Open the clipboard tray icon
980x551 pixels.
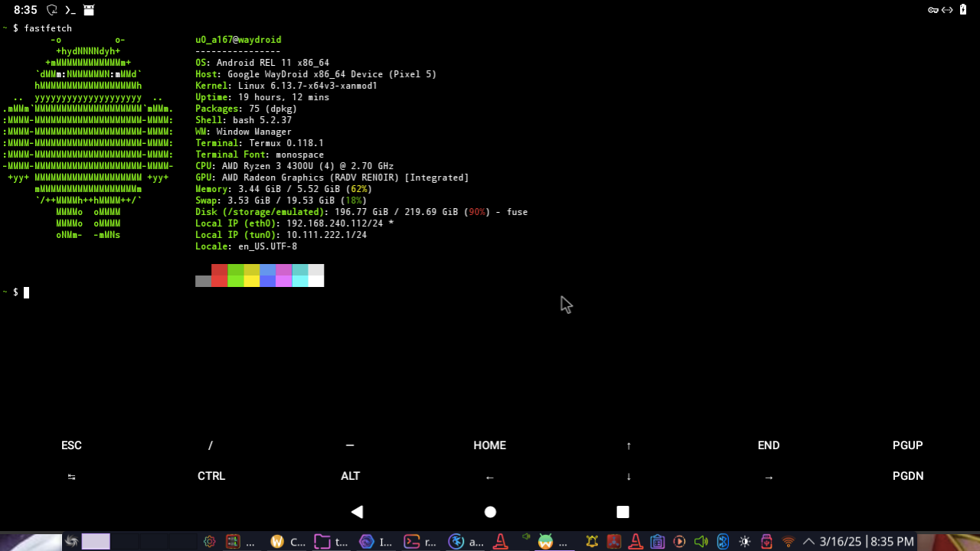(657, 542)
